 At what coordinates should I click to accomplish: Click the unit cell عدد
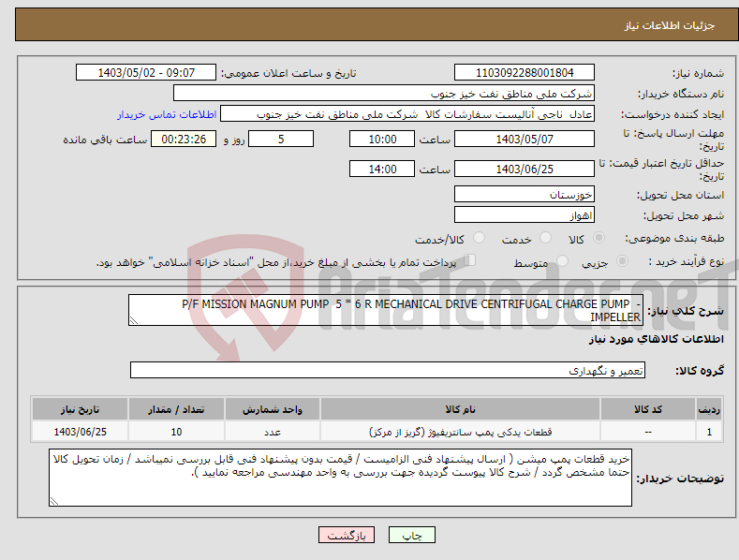pos(273,432)
